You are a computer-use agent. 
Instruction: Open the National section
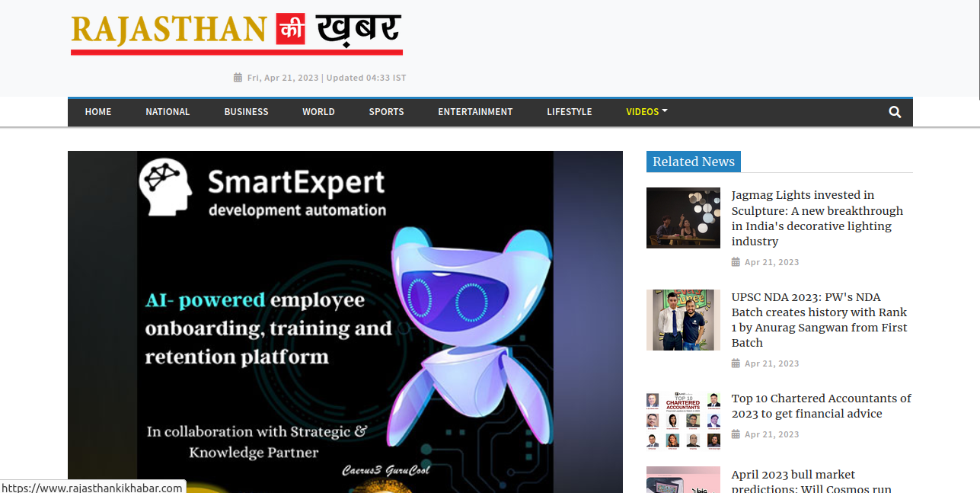[168, 112]
